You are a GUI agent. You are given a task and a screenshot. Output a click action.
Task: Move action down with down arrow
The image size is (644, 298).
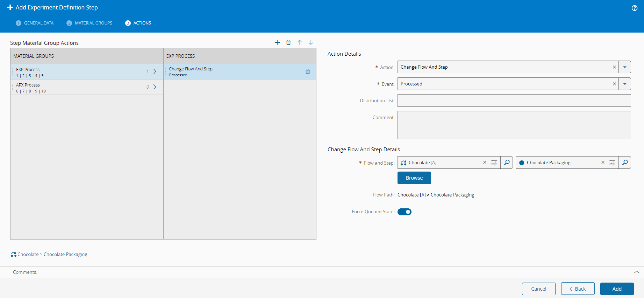pos(311,42)
